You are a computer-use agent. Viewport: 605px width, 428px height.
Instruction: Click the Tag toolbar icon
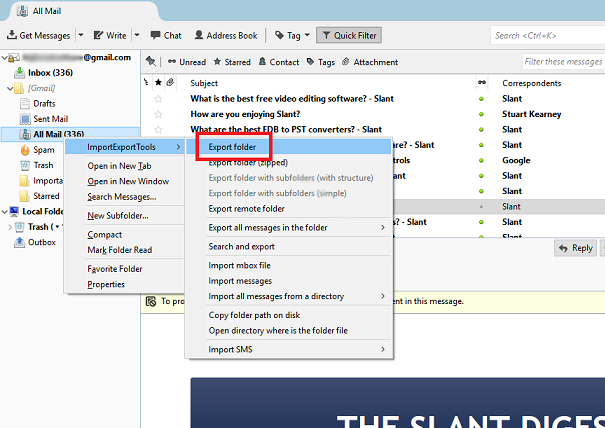click(279, 36)
